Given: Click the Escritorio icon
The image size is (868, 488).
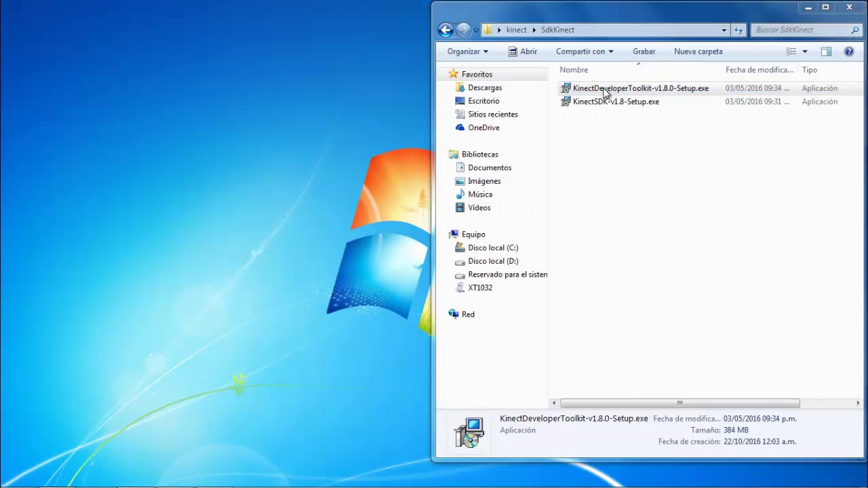Looking at the screenshot, I should [460, 101].
